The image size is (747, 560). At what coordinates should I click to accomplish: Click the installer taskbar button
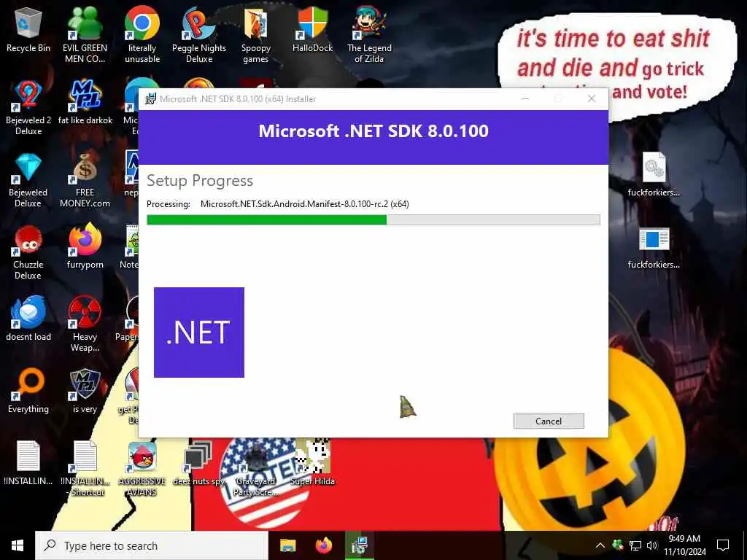pos(359,545)
